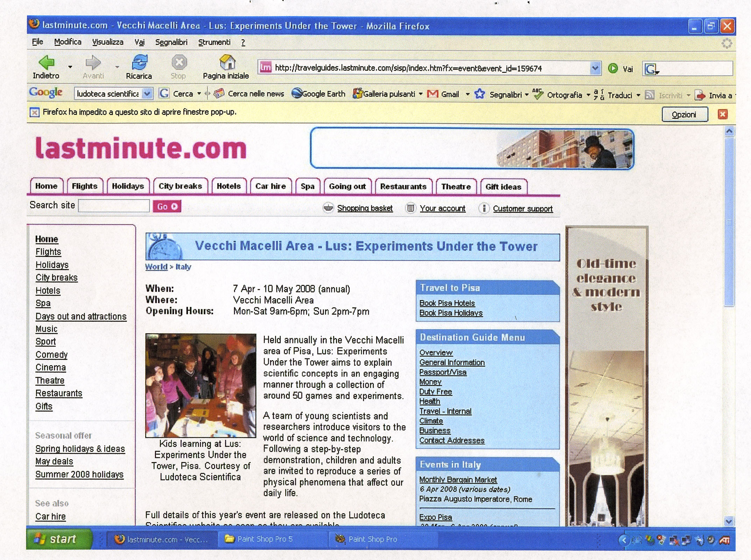Click the green Vai go icon
This screenshot has width=751, height=560.
[x=613, y=68]
